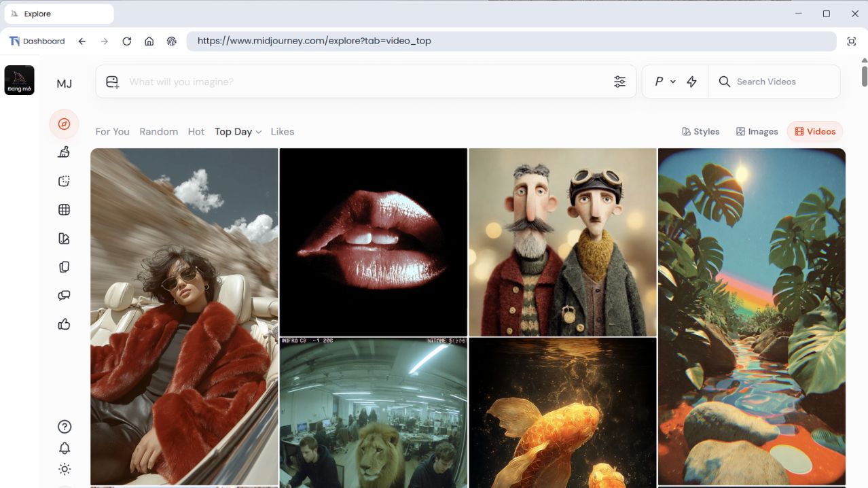Switch to the For You tab
The image size is (868, 488).
click(112, 132)
